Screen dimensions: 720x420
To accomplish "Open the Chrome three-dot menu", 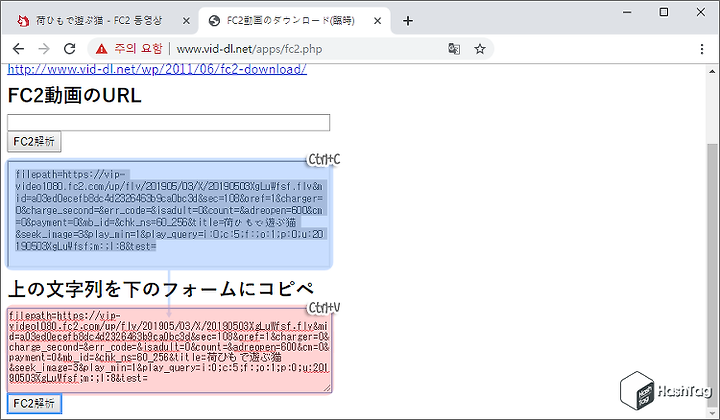I will (702, 49).
